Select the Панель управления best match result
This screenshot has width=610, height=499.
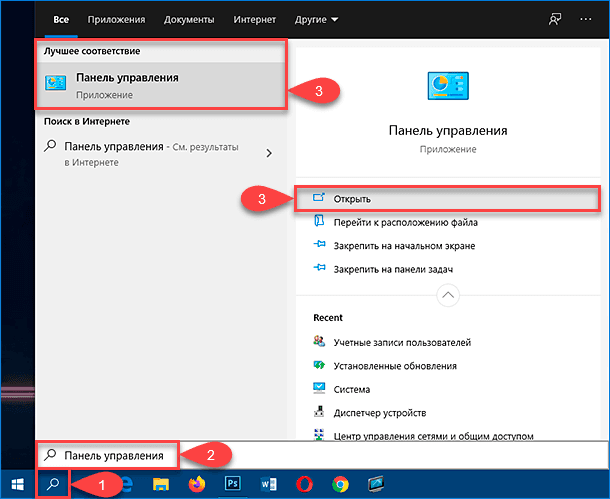click(161, 85)
